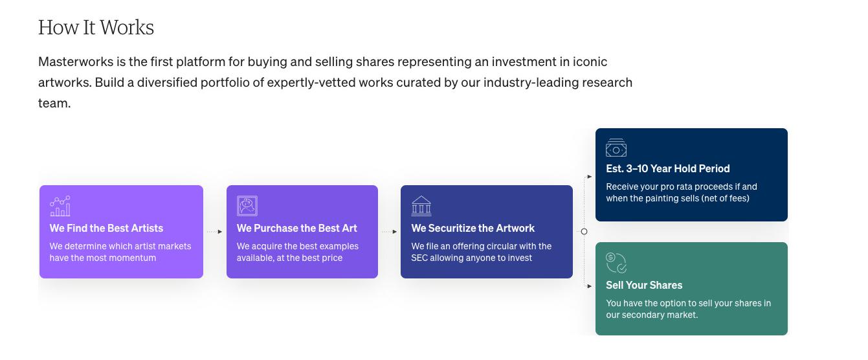Click the 'How It Works' page heading

[96, 27]
